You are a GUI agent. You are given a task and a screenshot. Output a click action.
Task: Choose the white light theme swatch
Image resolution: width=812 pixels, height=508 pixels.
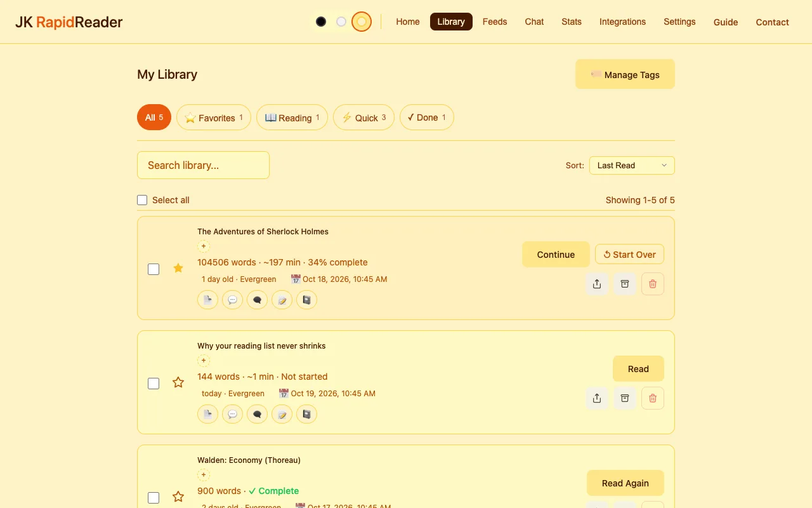click(x=341, y=22)
